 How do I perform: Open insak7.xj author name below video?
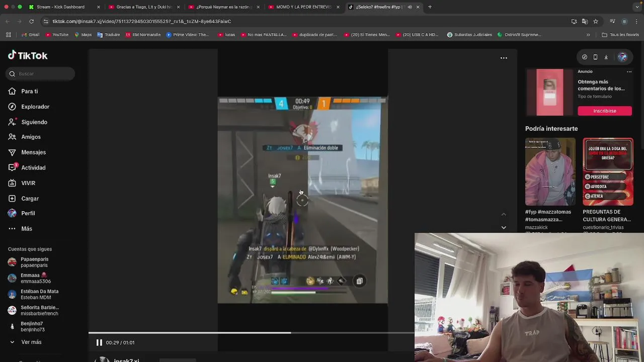point(126,360)
